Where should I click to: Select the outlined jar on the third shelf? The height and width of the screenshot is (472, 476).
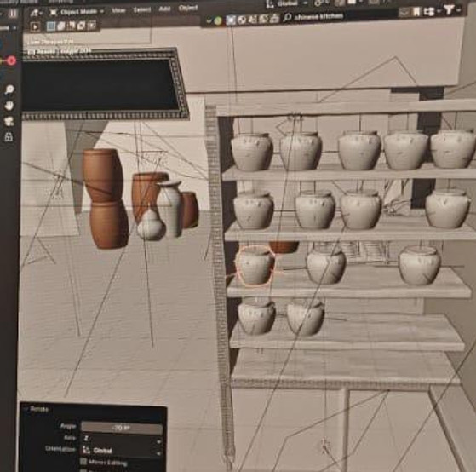255,267
